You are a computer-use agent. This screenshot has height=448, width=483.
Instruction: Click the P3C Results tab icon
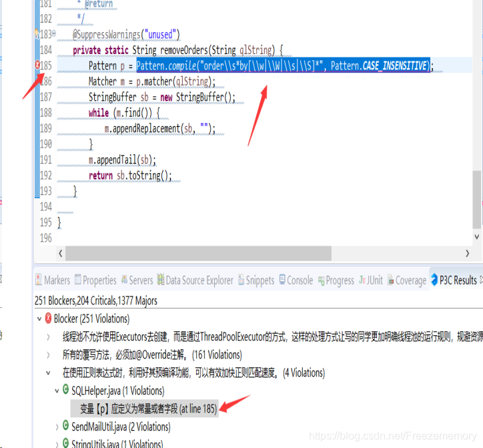coord(434,280)
